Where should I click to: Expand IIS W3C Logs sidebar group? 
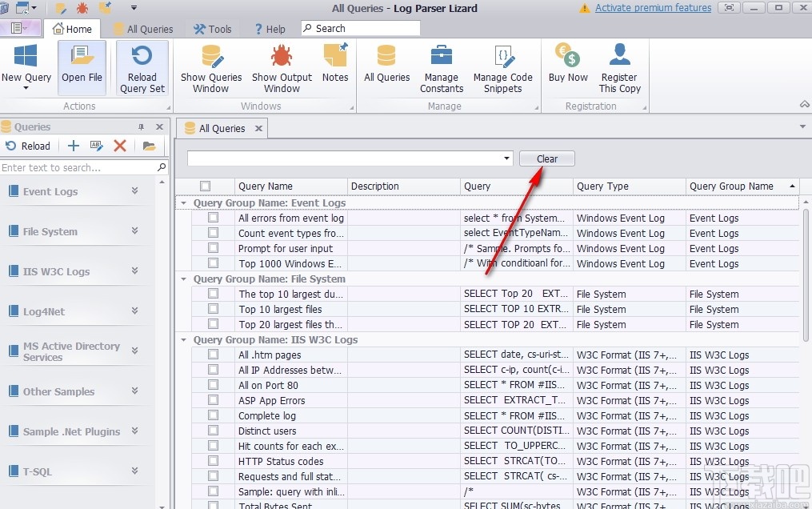(x=134, y=271)
